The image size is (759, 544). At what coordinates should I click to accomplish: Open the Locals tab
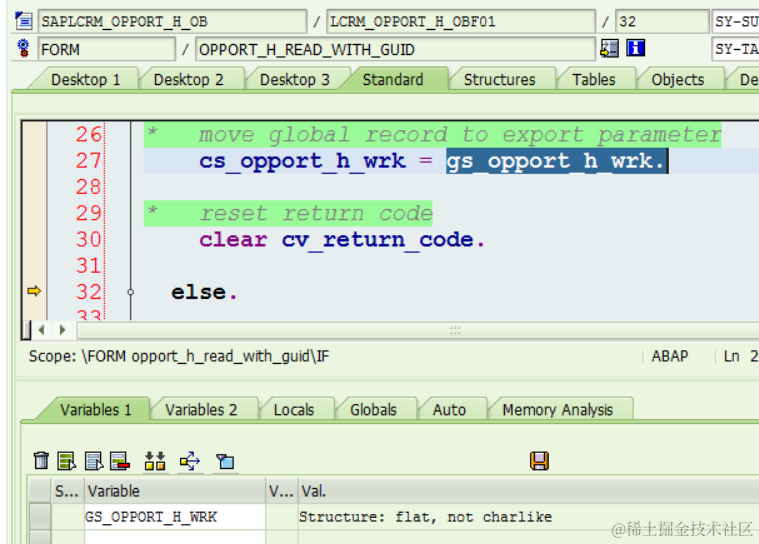(294, 410)
